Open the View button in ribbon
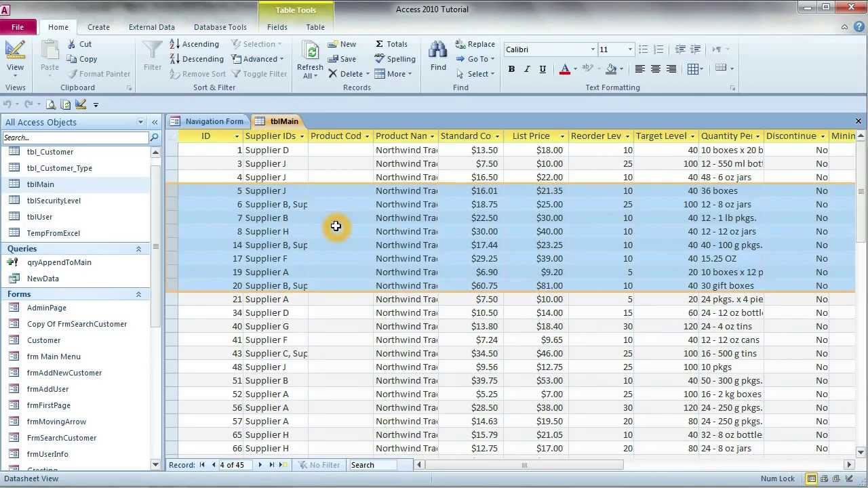868x488 pixels. click(15, 57)
